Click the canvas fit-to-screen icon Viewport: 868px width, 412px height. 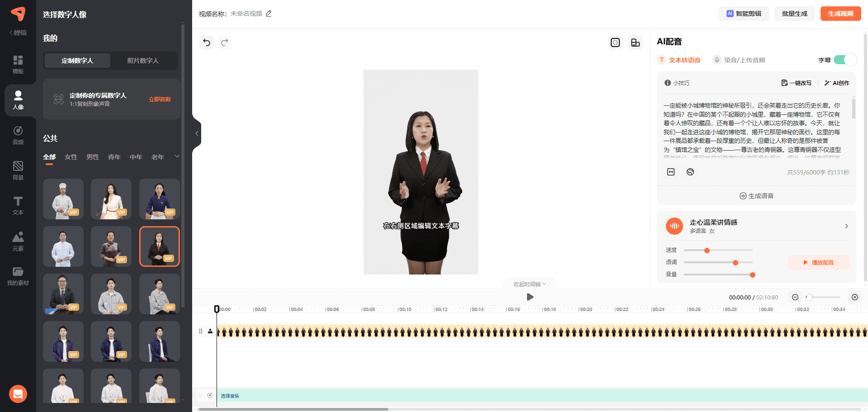coord(615,43)
